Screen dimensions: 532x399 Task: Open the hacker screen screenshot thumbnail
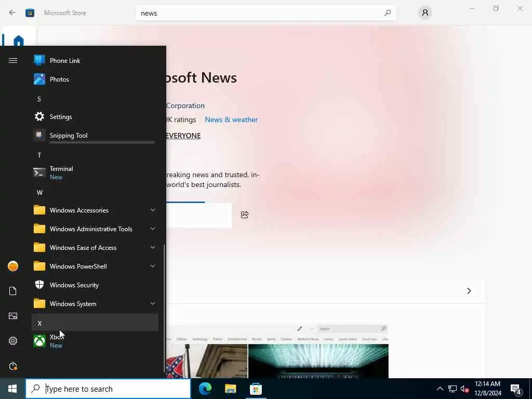[318, 361]
